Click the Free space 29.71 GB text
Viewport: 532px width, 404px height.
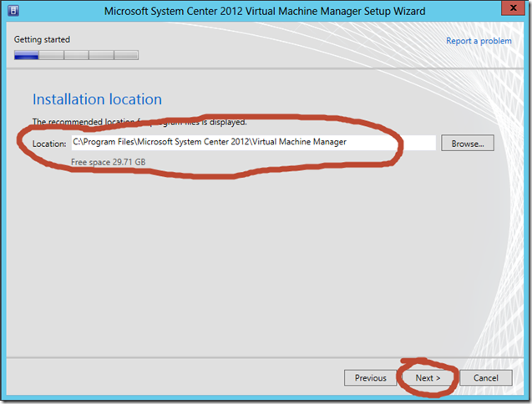pos(109,162)
